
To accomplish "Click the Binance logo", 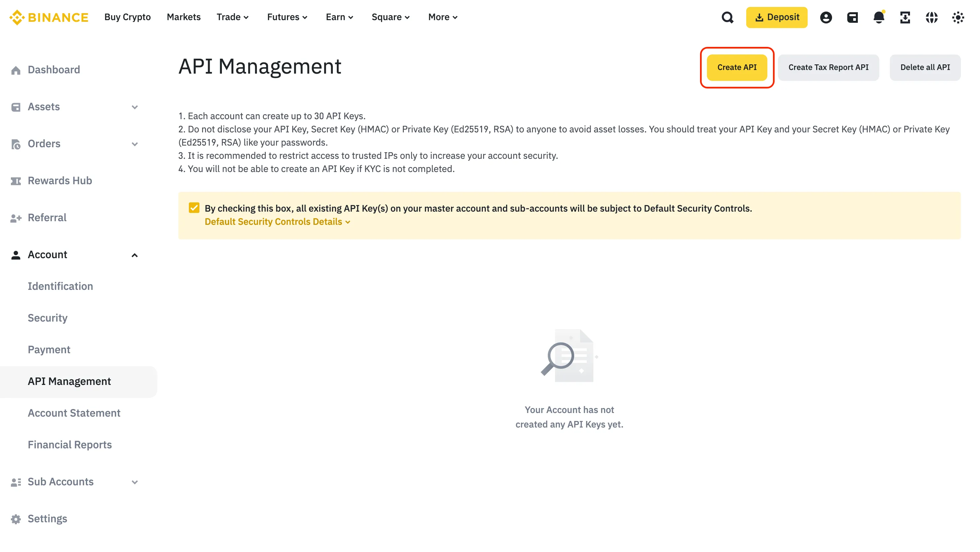I will coord(49,17).
